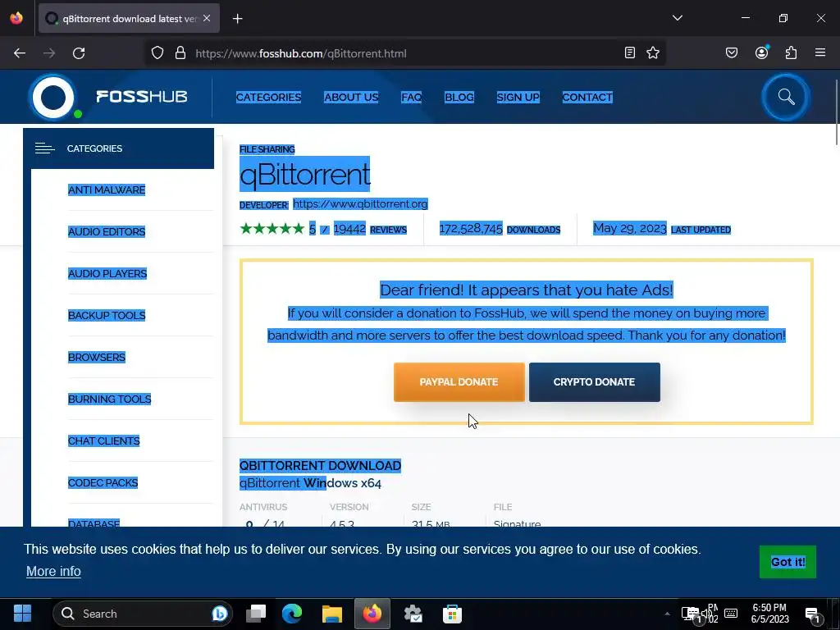Image resolution: width=840 pixels, height=630 pixels.
Task: Open Microsoft Store from the taskbar
Action: 452,614
